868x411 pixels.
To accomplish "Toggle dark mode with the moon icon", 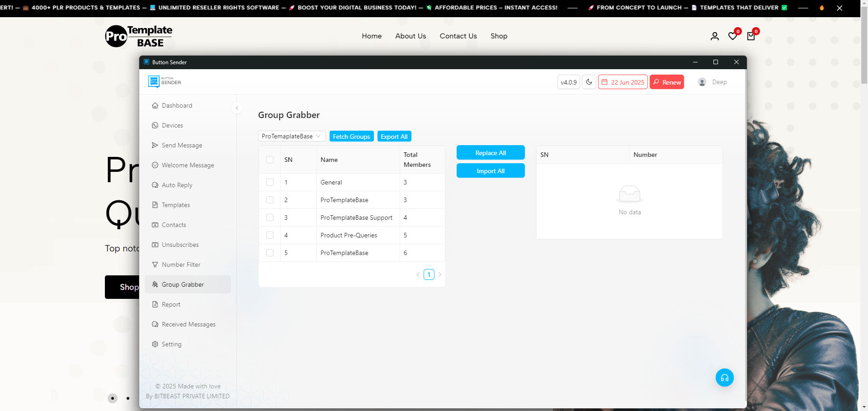I will [589, 82].
